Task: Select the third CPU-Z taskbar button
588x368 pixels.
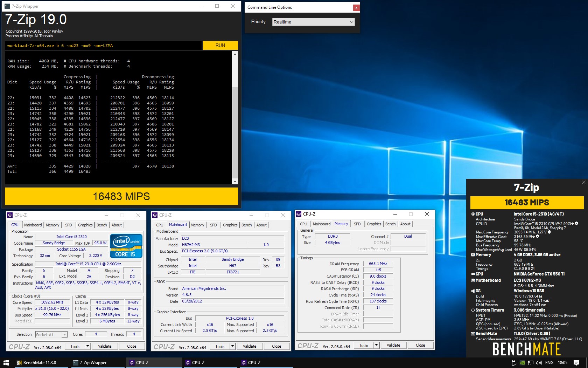Action: pos(266,363)
